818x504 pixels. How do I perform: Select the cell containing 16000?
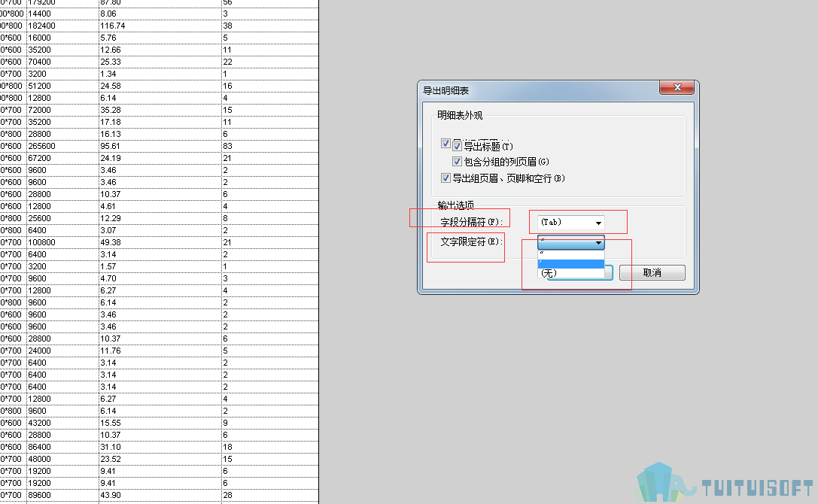point(62,38)
